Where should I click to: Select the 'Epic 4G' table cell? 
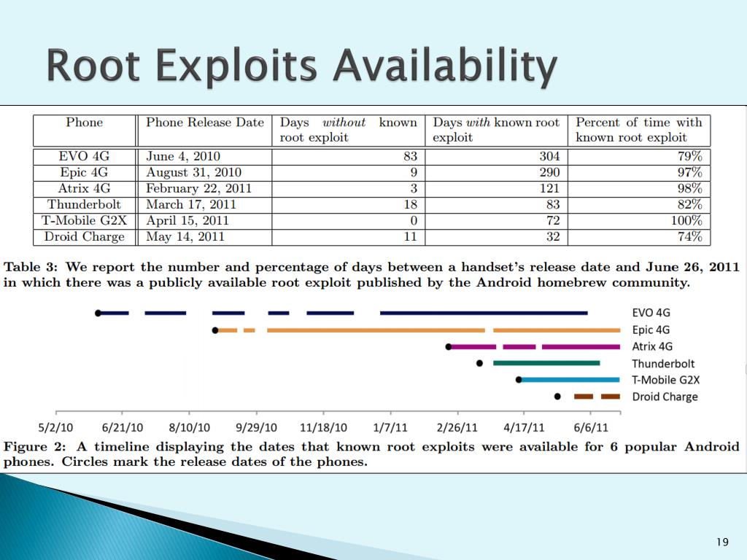85,172
